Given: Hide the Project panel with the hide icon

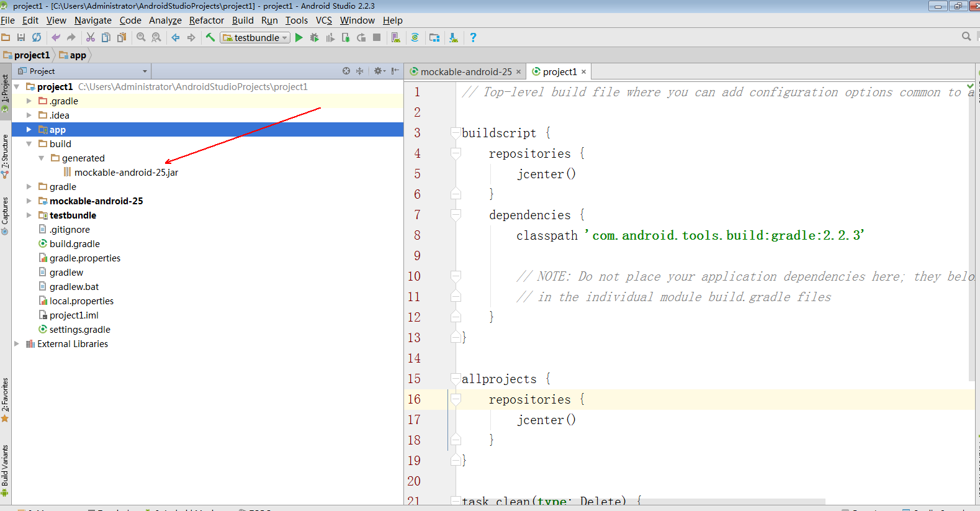Looking at the screenshot, I should (x=395, y=71).
